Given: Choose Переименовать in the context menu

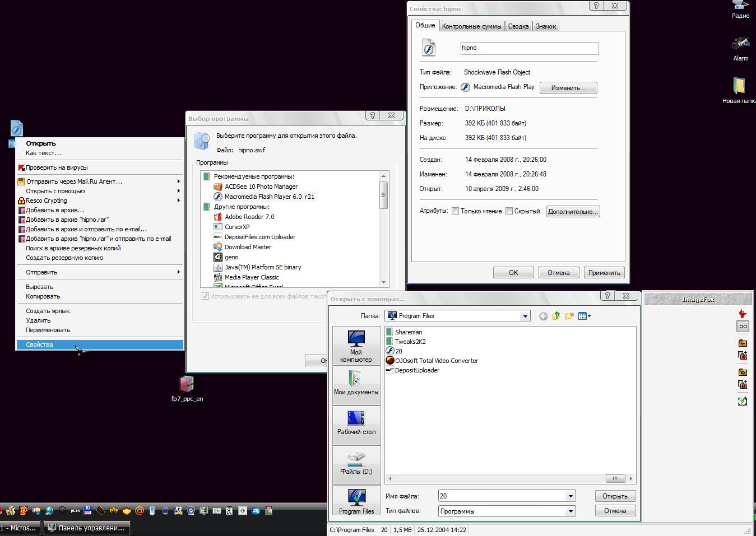Looking at the screenshot, I should [100, 330].
